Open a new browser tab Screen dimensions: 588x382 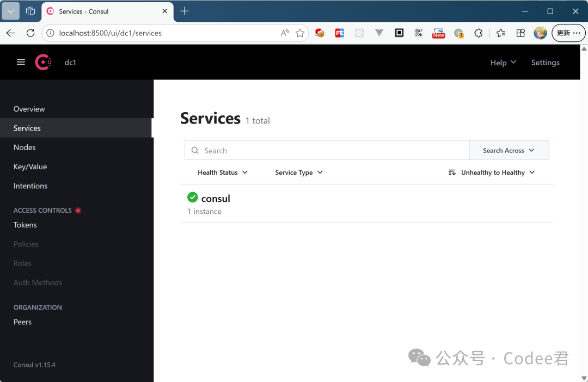pos(185,11)
